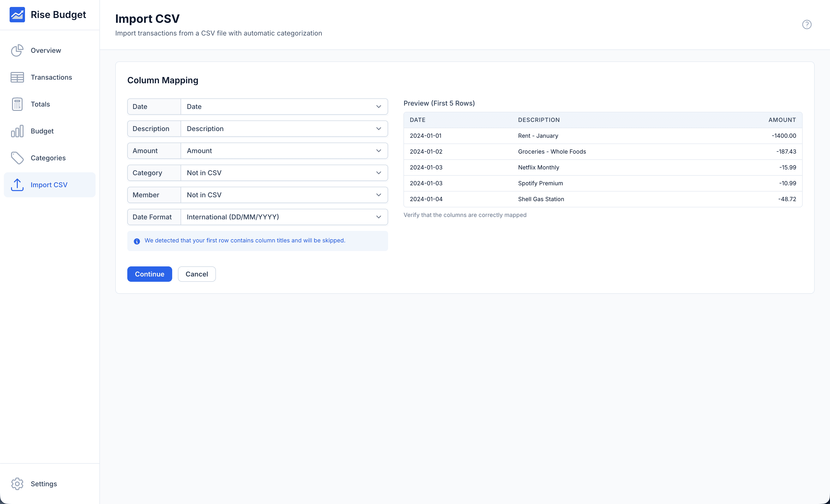830x504 pixels.
Task: Click the help question mark icon
Action: tap(807, 24)
